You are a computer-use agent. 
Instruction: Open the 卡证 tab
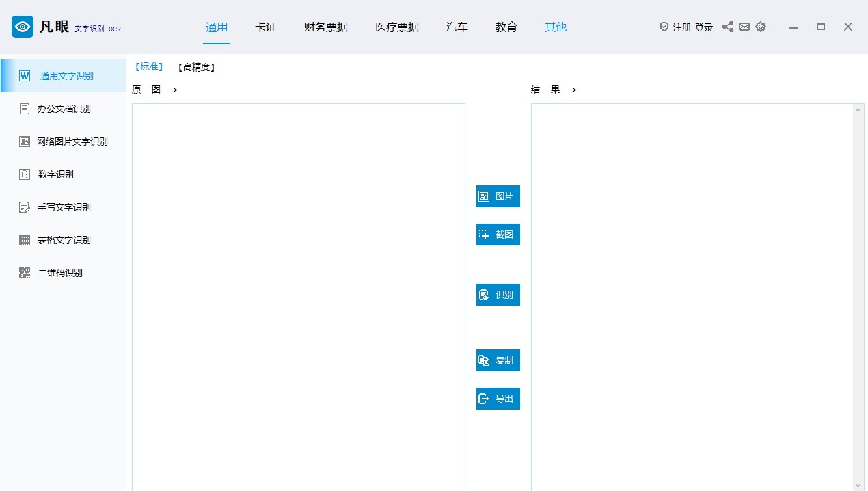(x=266, y=27)
